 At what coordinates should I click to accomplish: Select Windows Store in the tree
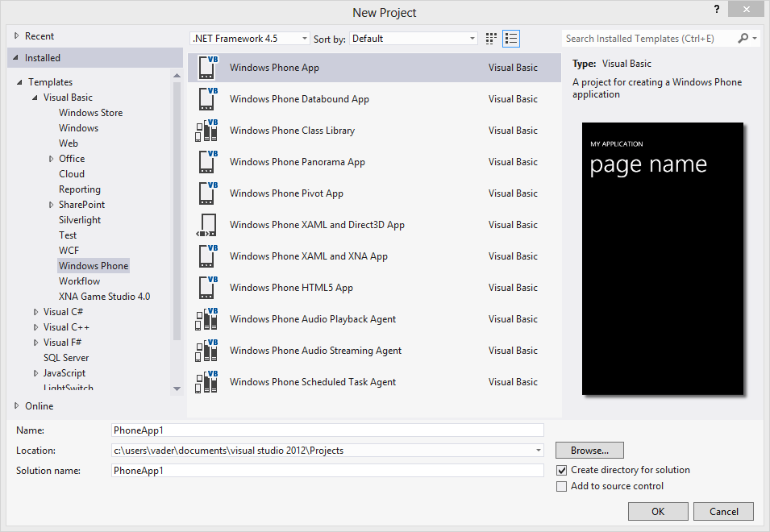[91, 113]
